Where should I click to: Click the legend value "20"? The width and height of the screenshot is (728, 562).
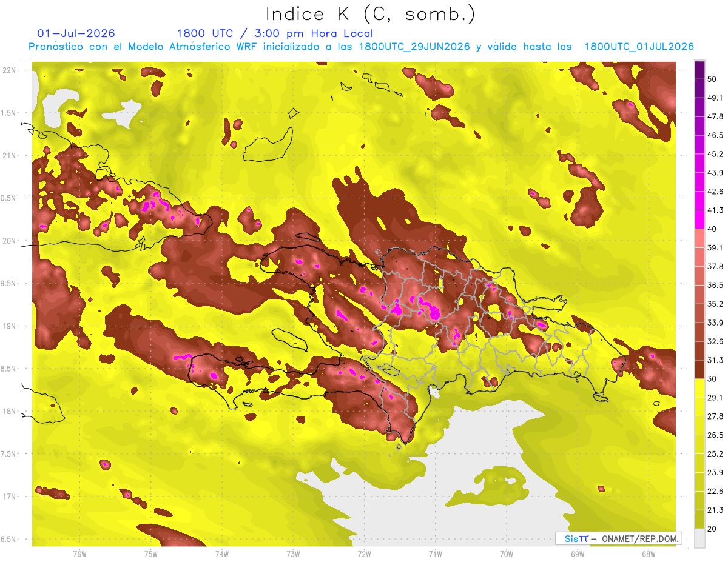[713, 529]
